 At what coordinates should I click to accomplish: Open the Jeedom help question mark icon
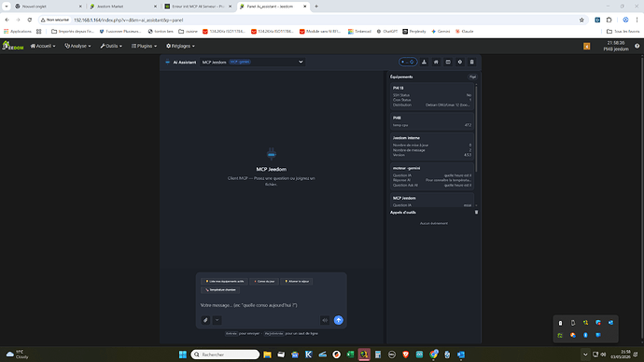tap(637, 46)
